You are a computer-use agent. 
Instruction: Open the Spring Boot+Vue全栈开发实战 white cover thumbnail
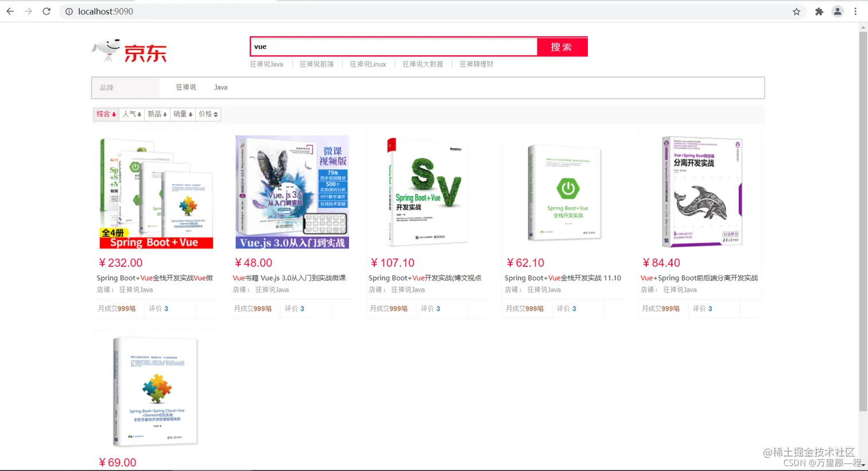click(x=564, y=192)
